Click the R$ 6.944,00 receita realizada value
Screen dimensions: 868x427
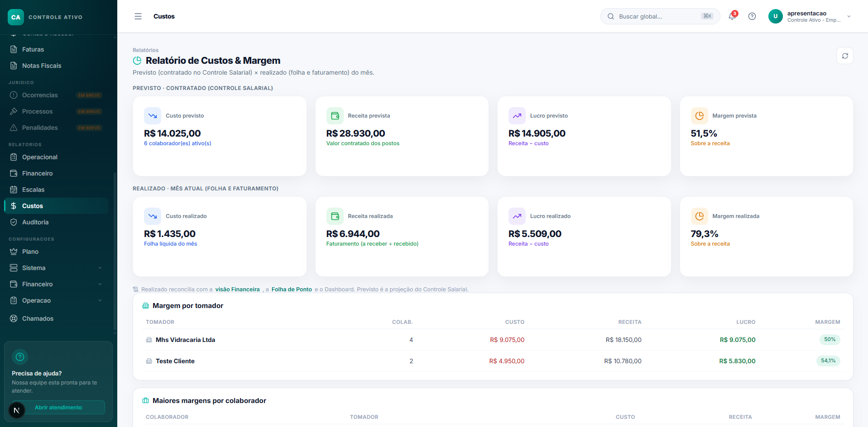(x=353, y=234)
